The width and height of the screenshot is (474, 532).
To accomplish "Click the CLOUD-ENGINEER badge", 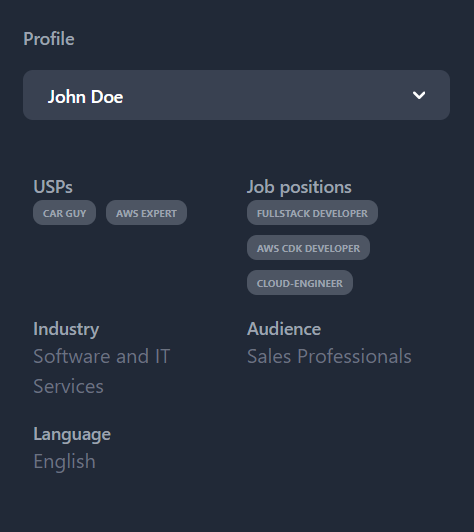I will (300, 283).
